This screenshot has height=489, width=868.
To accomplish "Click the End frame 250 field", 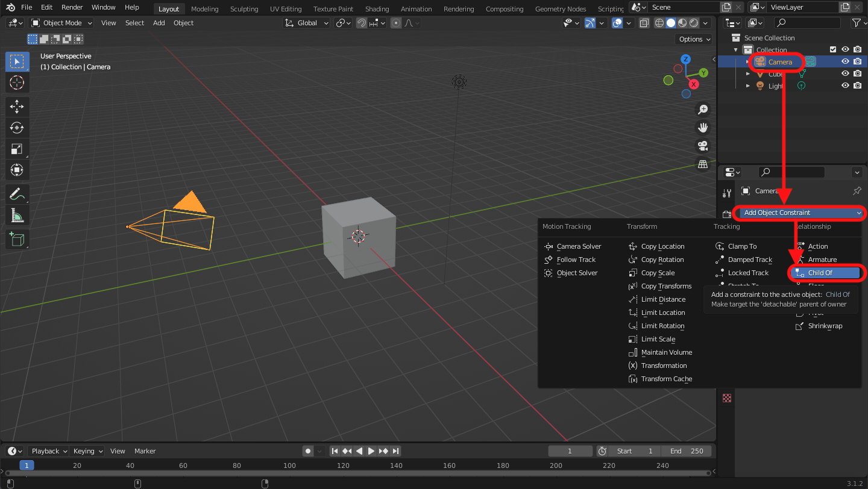I will tap(687, 451).
